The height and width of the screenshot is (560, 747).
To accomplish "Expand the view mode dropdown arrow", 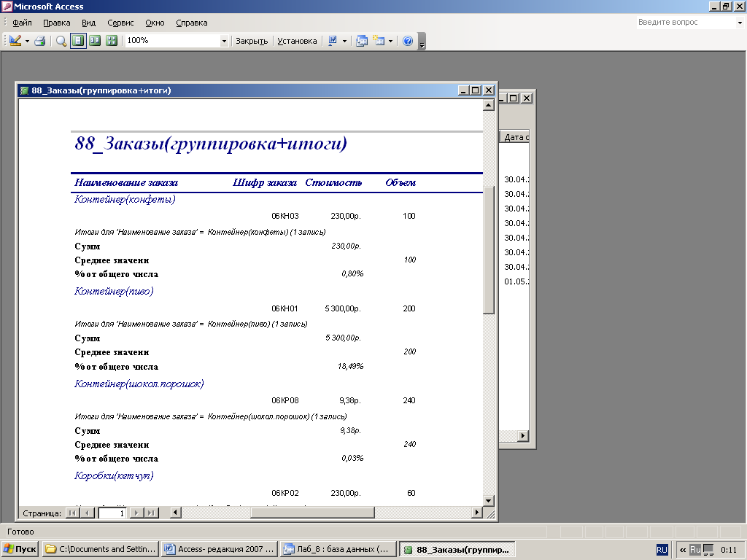I will click(27, 41).
